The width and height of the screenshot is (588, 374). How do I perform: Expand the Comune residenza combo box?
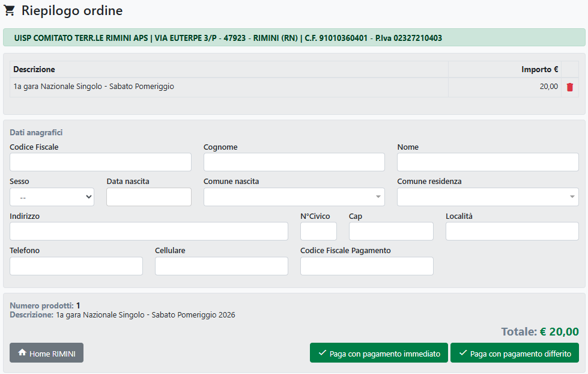[x=488, y=197]
